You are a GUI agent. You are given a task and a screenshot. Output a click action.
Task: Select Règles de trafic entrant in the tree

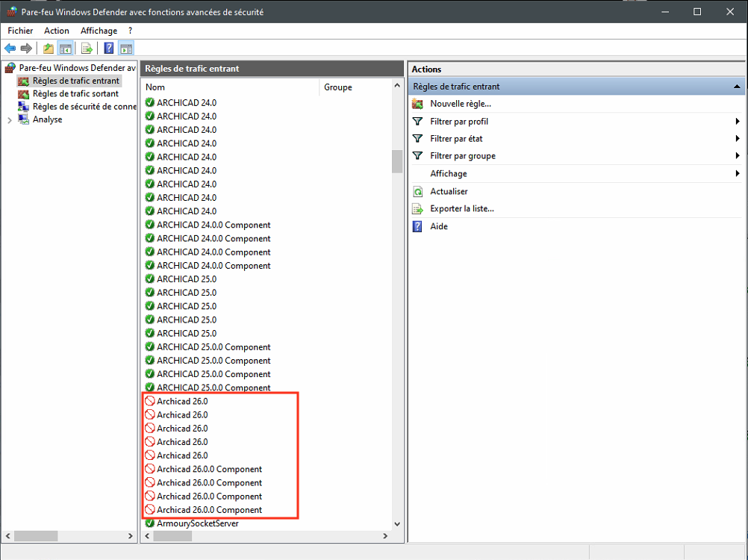coord(76,81)
